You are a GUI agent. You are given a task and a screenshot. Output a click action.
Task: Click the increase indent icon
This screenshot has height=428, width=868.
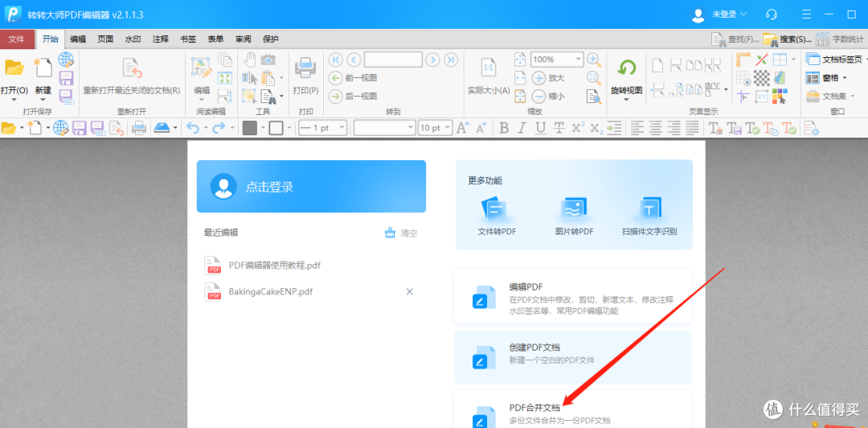(x=614, y=128)
